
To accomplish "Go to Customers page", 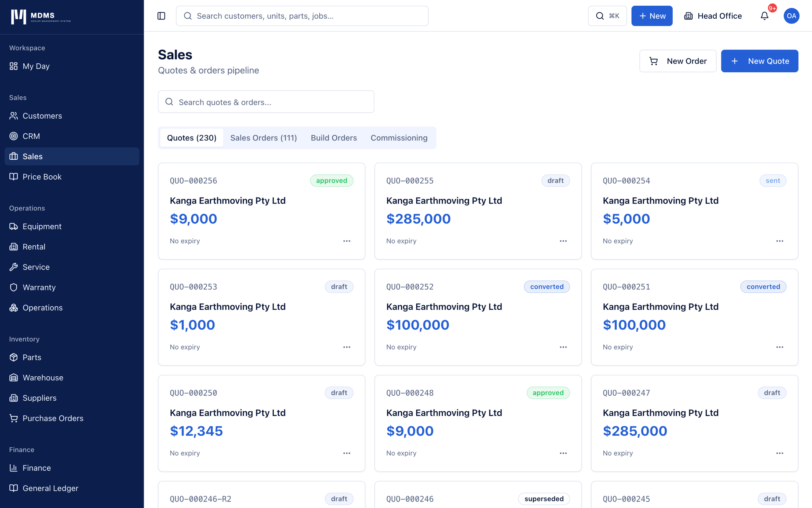I will click(x=72, y=116).
